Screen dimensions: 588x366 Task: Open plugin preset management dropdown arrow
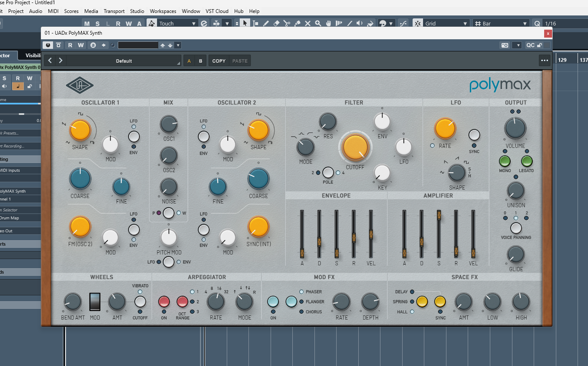click(x=178, y=45)
